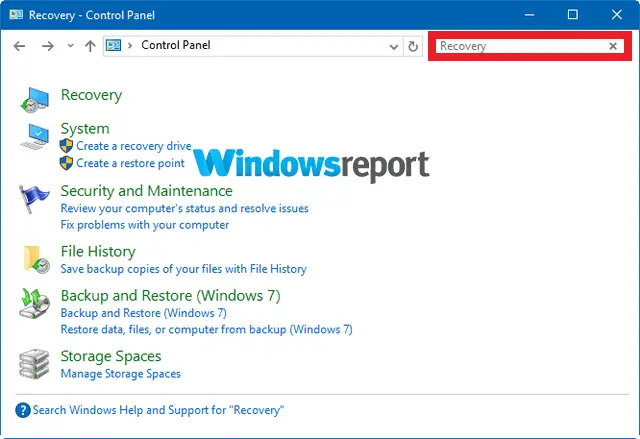Go back with the left arrow
The height and width of the screenshot is (439, 640).
(19, 46)
